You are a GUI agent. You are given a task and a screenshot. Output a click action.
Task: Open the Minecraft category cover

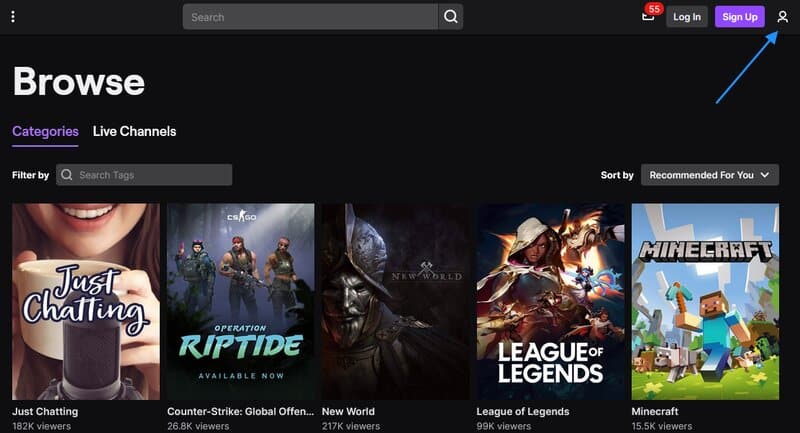coord(705,301)
